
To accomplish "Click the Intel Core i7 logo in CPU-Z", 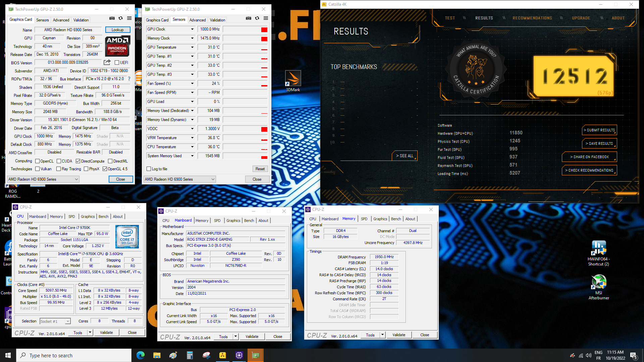I will (x=127, y=237).
